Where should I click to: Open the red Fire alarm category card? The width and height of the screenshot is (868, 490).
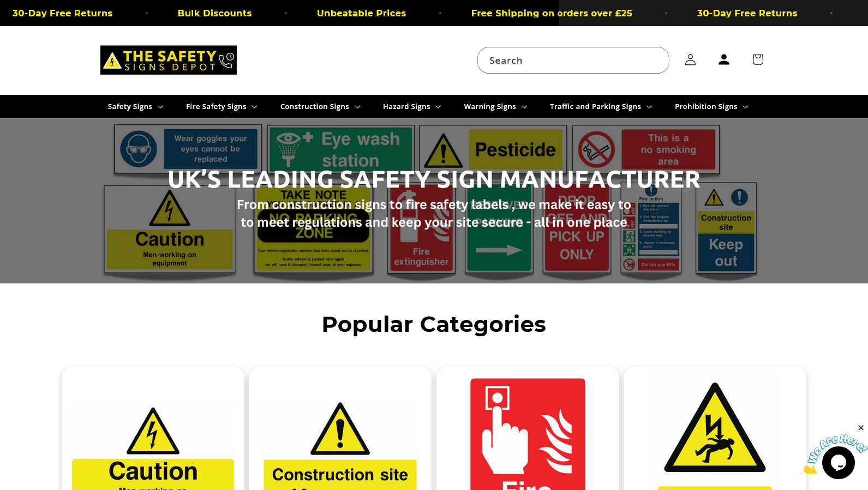[528, 428]
